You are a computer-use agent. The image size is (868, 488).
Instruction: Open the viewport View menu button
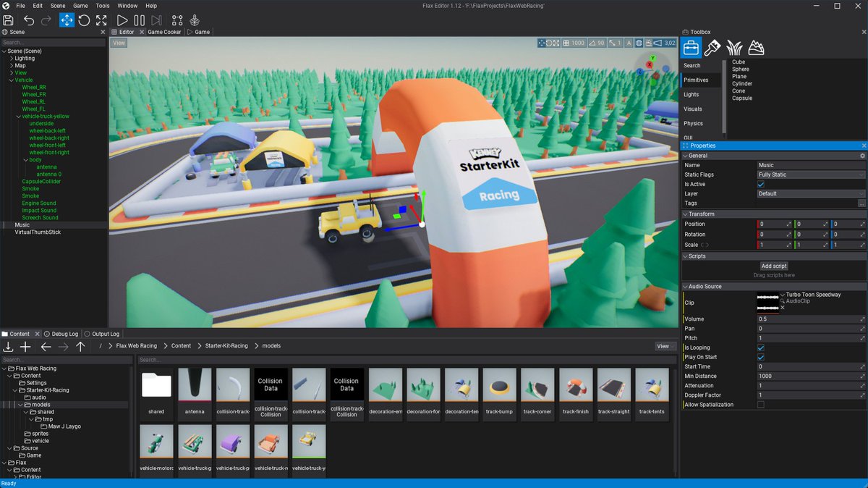[x=119, y=43]
